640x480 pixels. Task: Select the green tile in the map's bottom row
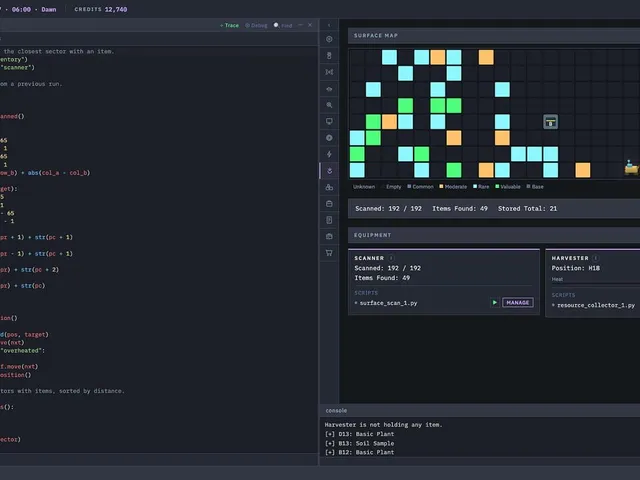[x=453, y=170]
